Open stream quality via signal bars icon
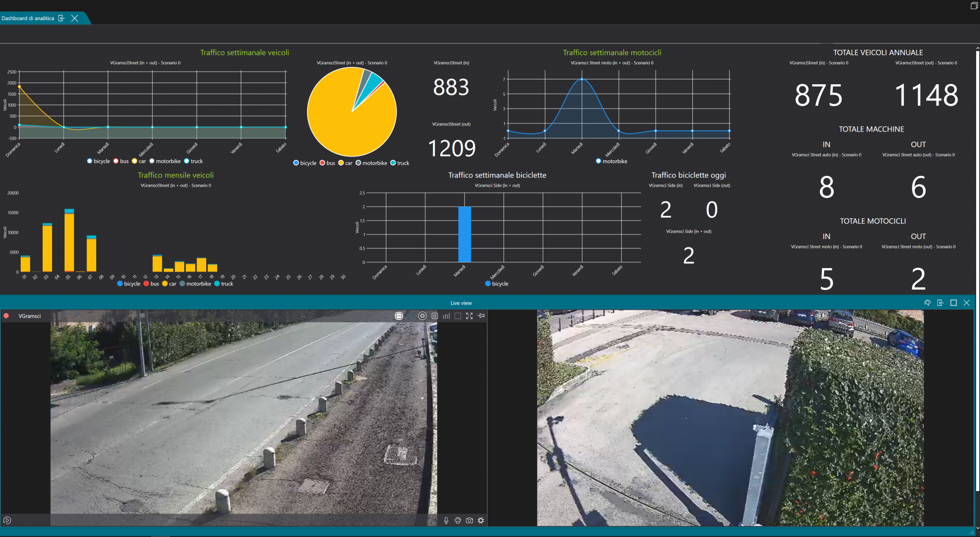Screen dimensions: 980x537 (446, 316)
